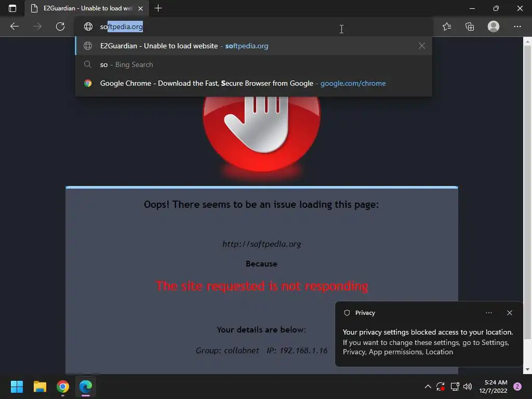The image size is (532, 399).
Task: Click the search magnifier in suggestion row
Action: tap(87, 64)
